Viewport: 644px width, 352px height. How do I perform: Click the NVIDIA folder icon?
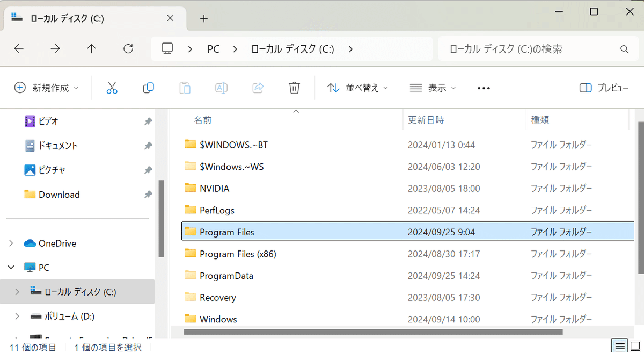(191, 188)
